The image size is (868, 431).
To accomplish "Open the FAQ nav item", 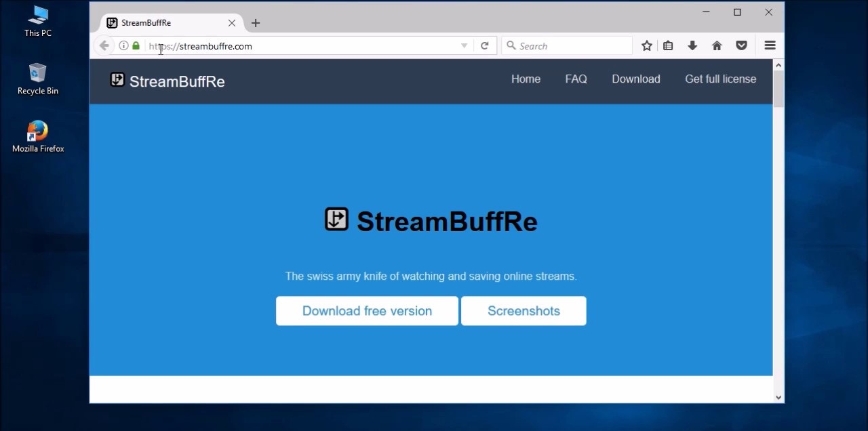I will pyautogui.click(x=576, y=79).
